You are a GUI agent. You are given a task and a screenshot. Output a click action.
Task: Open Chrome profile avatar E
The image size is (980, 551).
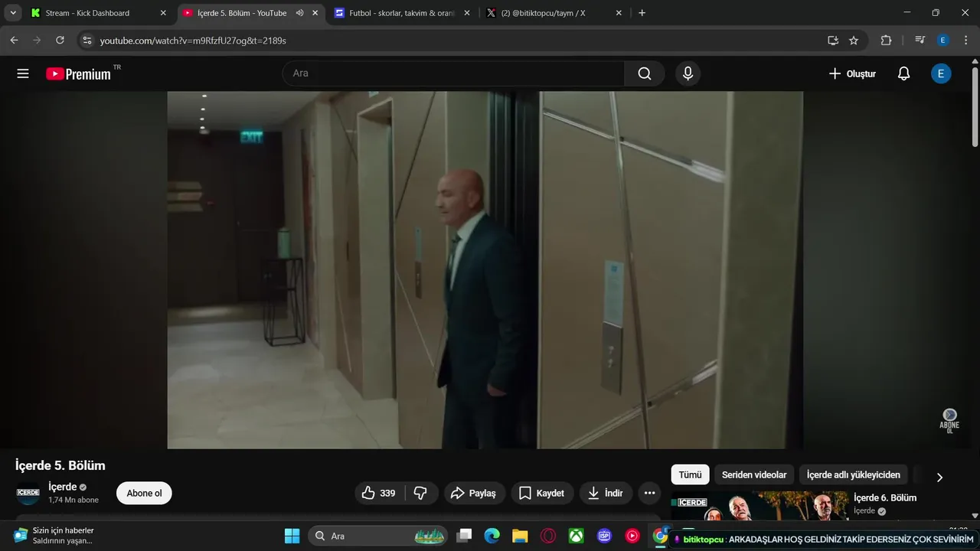943,40
